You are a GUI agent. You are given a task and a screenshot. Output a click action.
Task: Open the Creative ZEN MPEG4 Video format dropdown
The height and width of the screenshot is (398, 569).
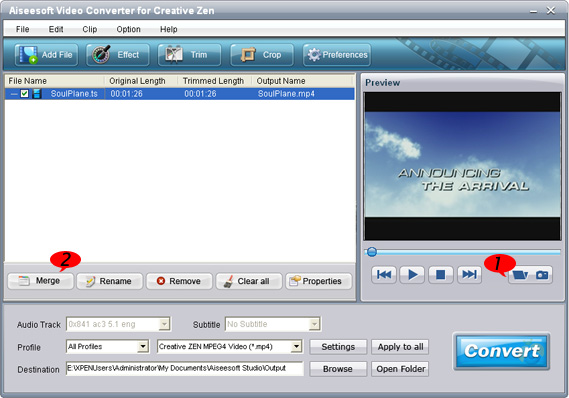(296, 346)
